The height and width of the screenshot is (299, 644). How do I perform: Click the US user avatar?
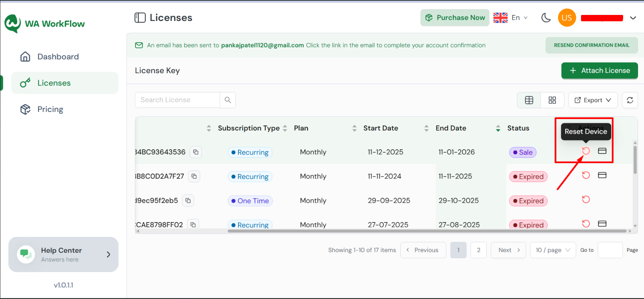pyautogui.click(x=566, y=18)
